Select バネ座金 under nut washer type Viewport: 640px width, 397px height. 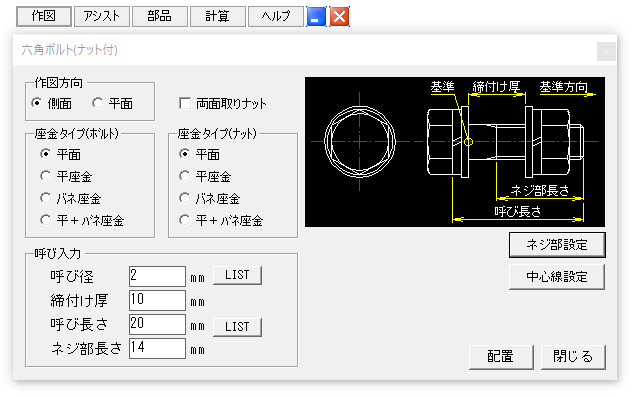pyautogui.click(x=209, y=199)
